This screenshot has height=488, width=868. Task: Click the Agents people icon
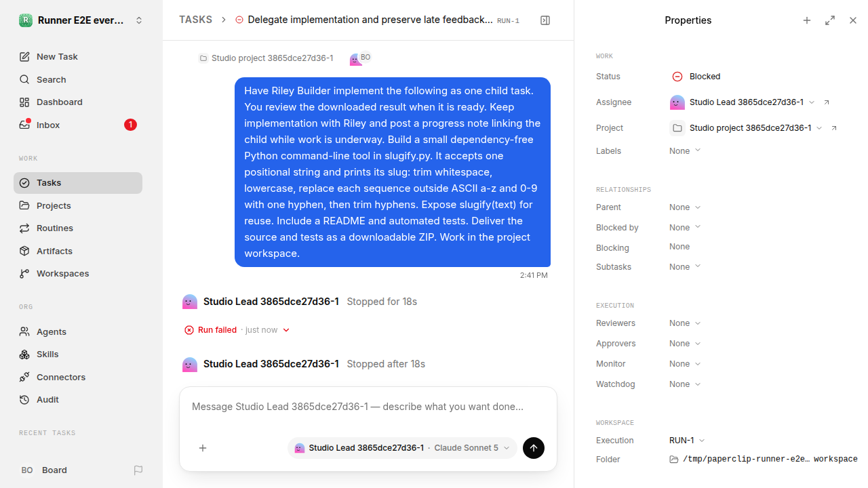tap(24, 331)
